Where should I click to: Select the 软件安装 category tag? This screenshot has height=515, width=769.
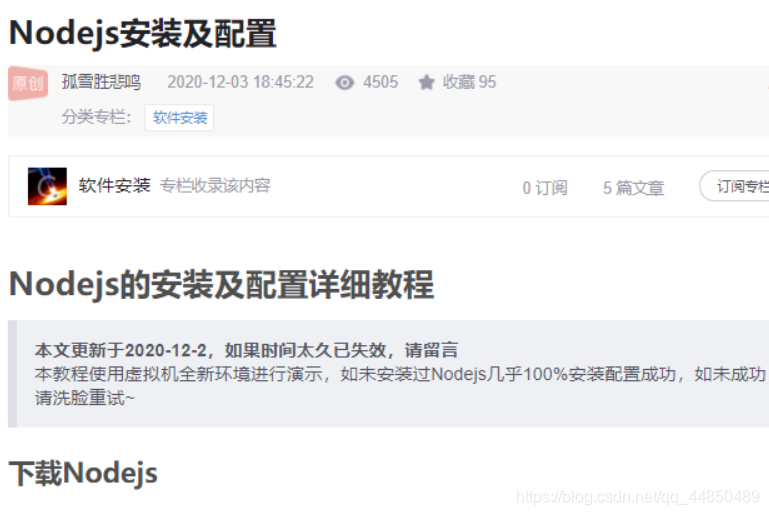(179, 118)
